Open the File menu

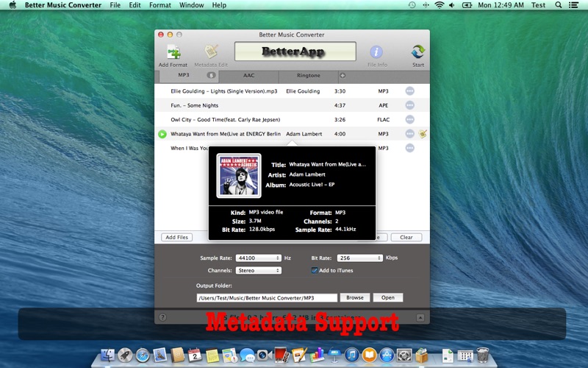[x=115, y=5]
